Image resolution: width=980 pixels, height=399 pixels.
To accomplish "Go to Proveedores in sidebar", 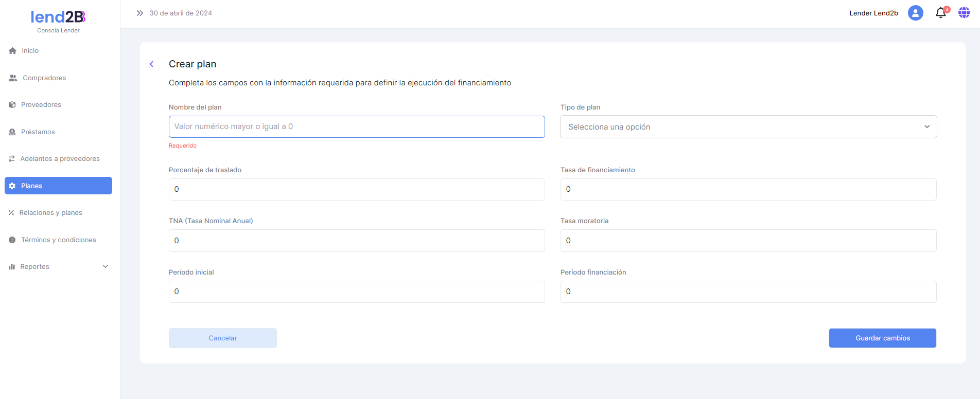I will tap(41, 105).
